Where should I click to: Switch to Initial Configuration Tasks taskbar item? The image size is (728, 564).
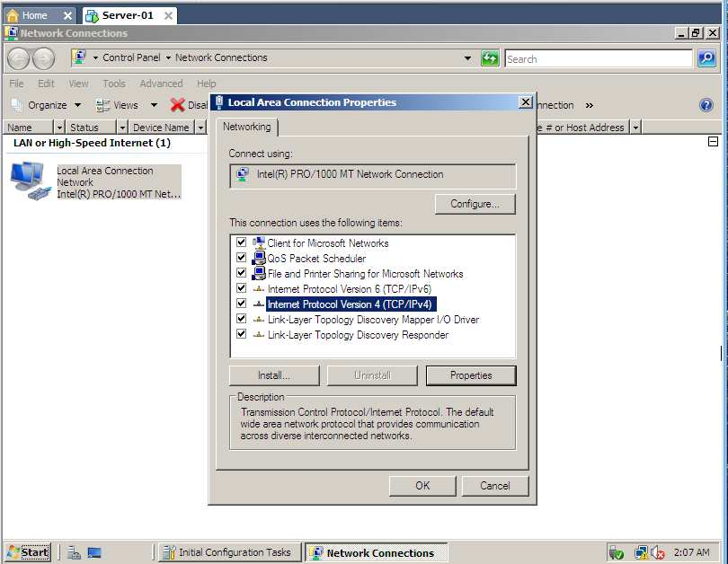[230, 552]
